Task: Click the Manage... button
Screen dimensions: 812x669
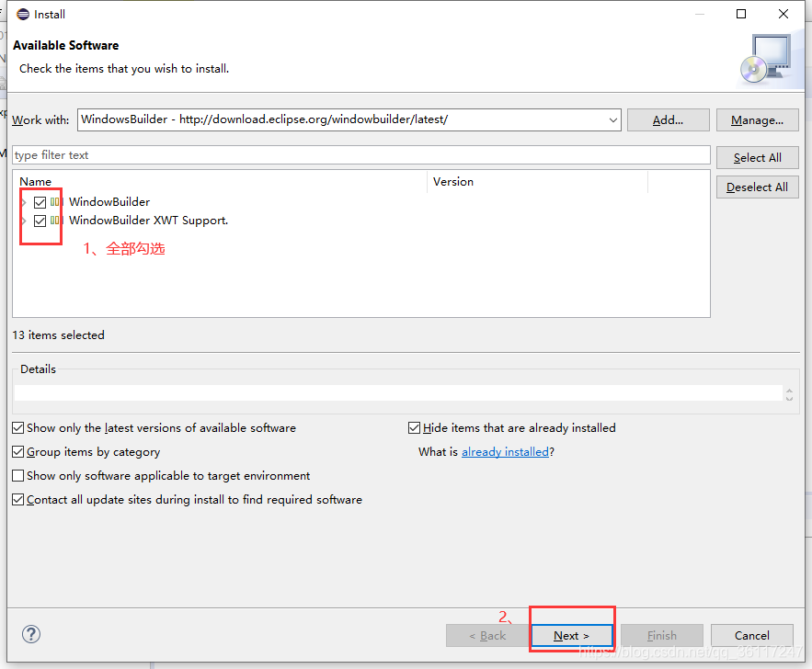Action: click(757, 120)
